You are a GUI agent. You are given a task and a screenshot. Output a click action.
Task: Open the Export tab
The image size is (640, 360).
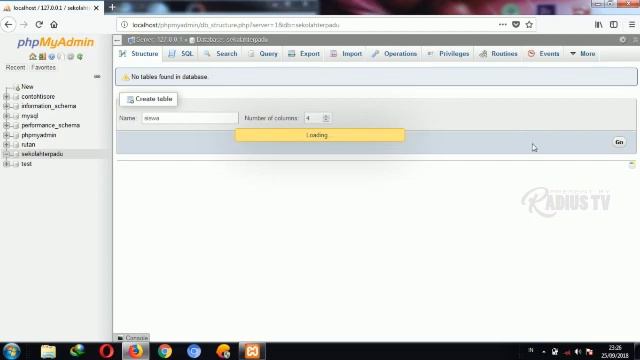tap(304, 53)
